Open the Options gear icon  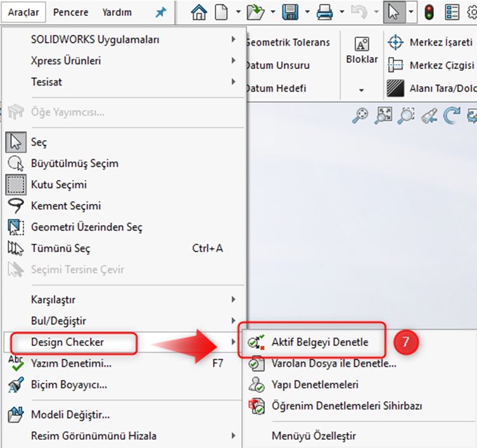(x=472, y=13)
